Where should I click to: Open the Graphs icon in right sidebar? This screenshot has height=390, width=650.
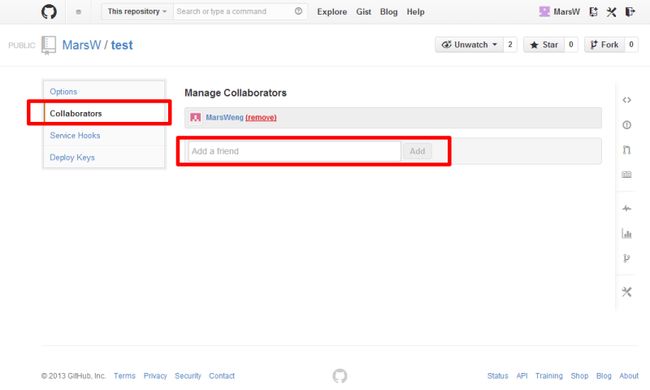click(x=626, y=233)
